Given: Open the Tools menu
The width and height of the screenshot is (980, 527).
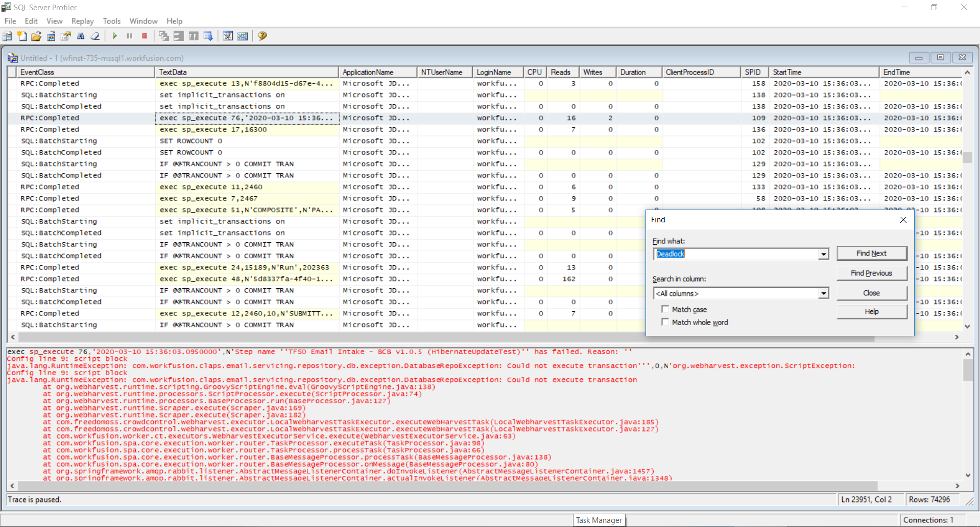Looking at the screenshot, I should click(112, 21).
